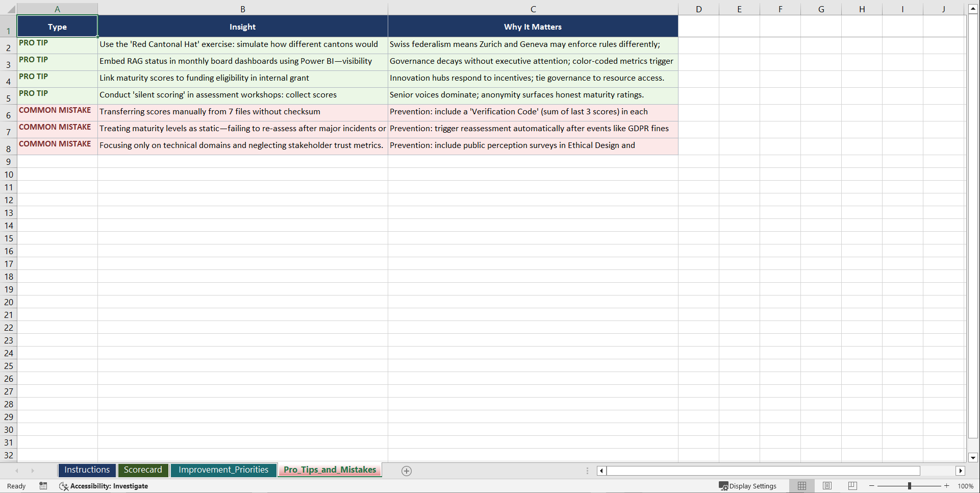980x493 pixels.
Task: Select the Page Layout view icon
Action: [827, 486]
